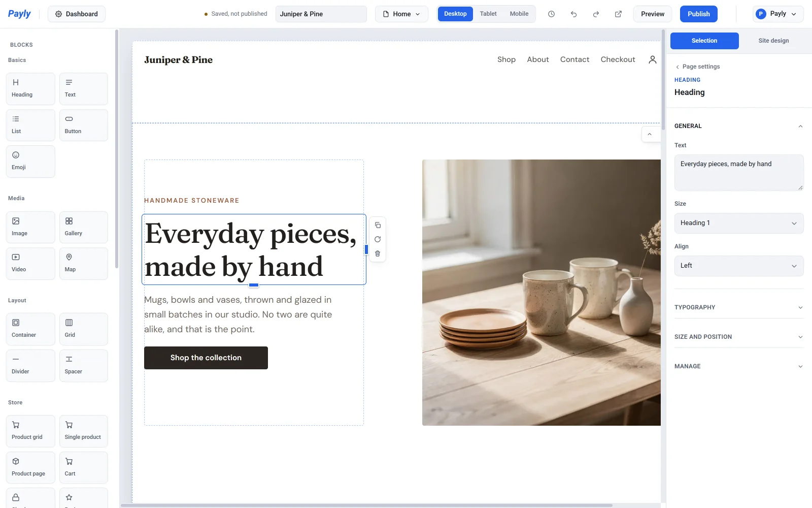Insert an Image block
The height and width of the screenshot is (508, 812).
coord(30,227)
